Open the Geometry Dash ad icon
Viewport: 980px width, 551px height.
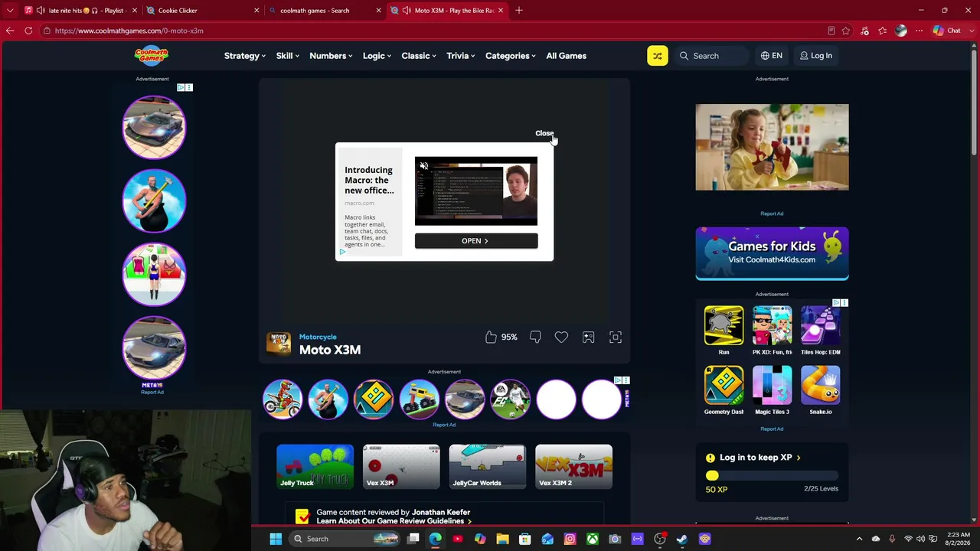pos(724,386)
